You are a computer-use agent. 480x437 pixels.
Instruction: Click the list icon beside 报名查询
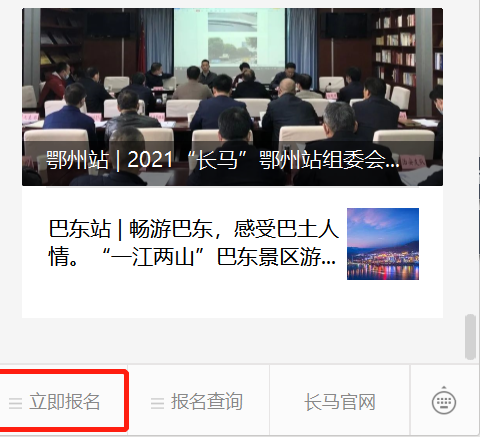(157, 403)
